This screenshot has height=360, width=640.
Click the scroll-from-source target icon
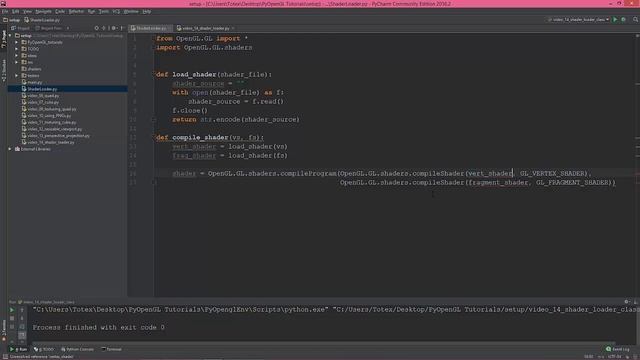click(x=96, y=28)
